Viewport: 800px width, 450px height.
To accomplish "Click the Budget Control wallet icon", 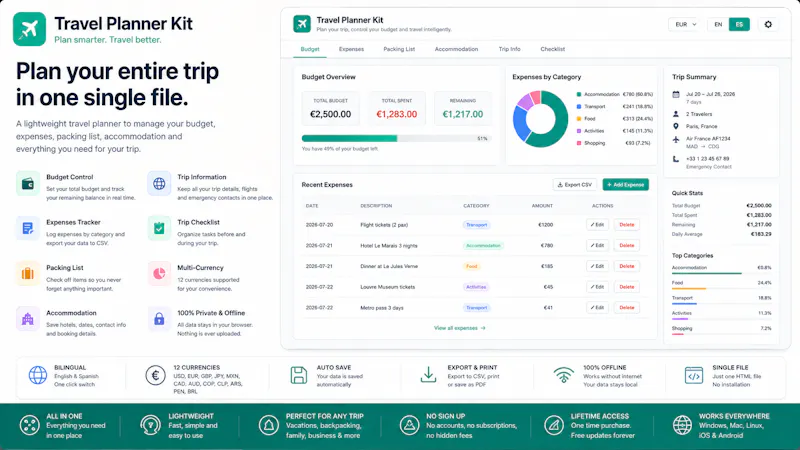I will point(28,184).
